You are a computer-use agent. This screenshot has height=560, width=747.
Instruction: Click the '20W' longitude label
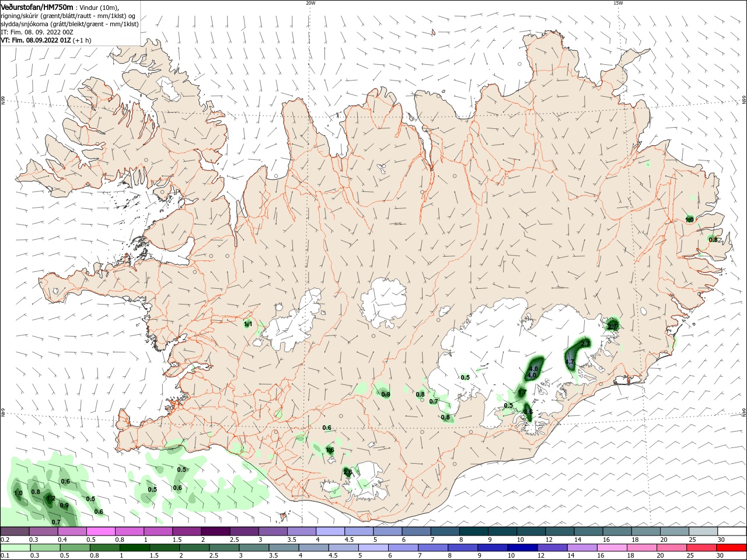coord(310,3)
